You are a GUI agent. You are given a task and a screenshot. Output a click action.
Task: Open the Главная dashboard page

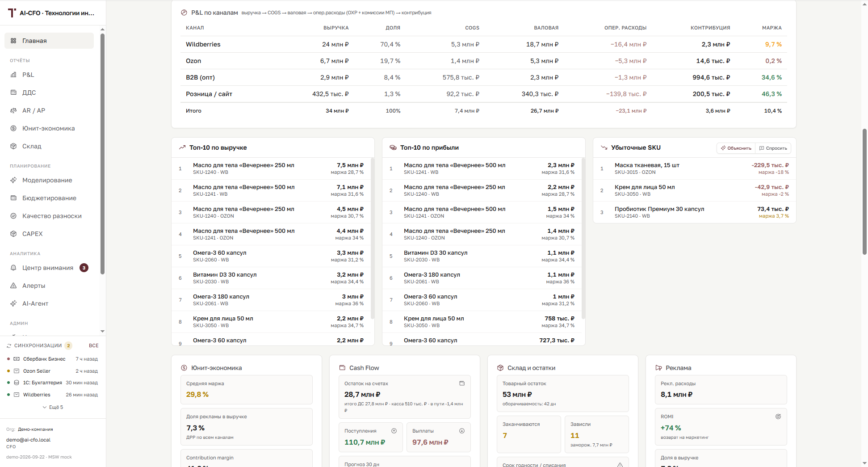tap(49, 41)
